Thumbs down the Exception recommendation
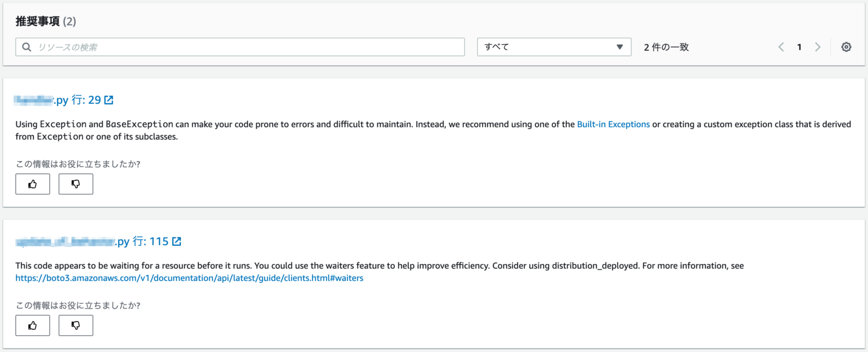This screenshot has width=868, height=352. click(76, 184)
